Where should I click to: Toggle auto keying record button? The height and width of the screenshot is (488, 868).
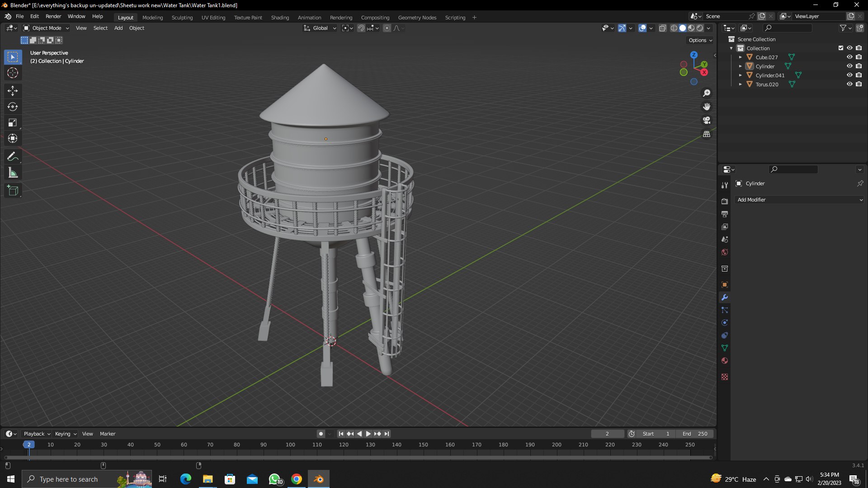(x=321, y=434)
